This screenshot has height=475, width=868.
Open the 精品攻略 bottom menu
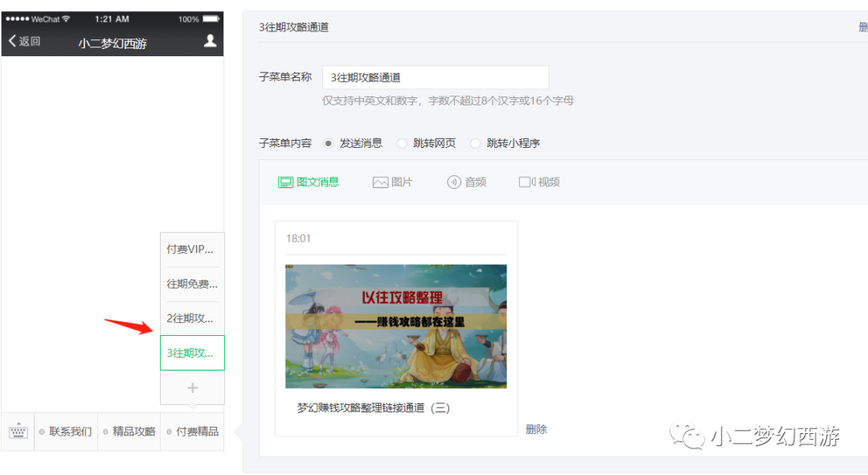[129, 432]
